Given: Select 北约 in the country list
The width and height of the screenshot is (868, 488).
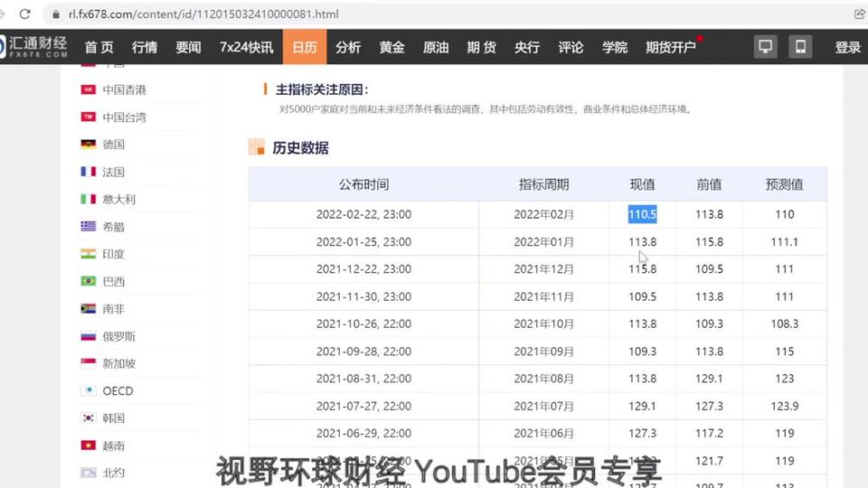Looking at the screenshot, I should [114, 473].
